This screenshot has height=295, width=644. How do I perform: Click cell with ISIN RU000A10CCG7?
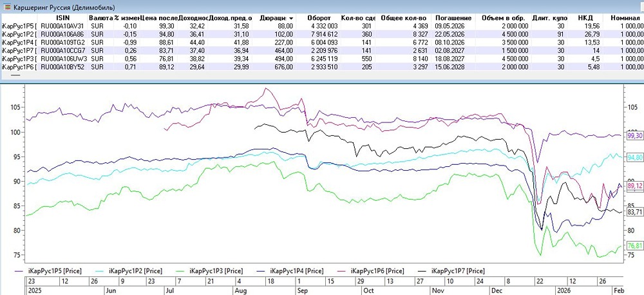pos(62,48)
